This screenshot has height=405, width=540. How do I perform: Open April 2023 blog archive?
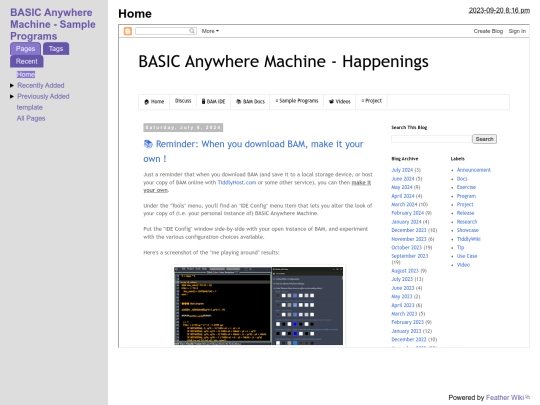(403, 305)
